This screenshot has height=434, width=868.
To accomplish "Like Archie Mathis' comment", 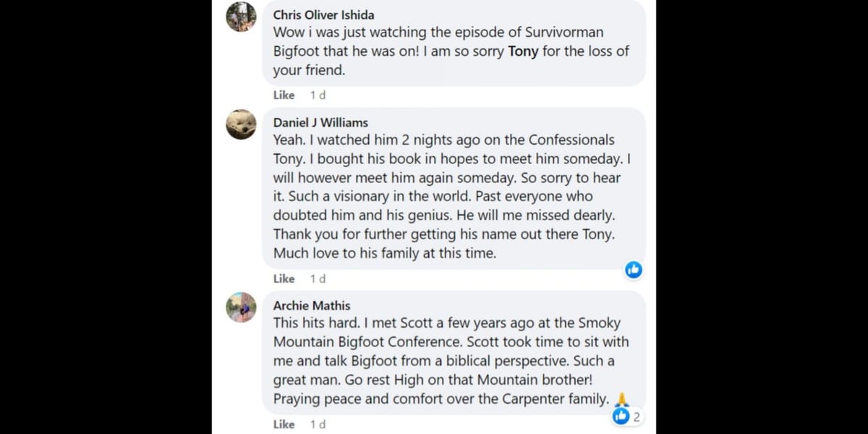I will (x=284, y=425).
